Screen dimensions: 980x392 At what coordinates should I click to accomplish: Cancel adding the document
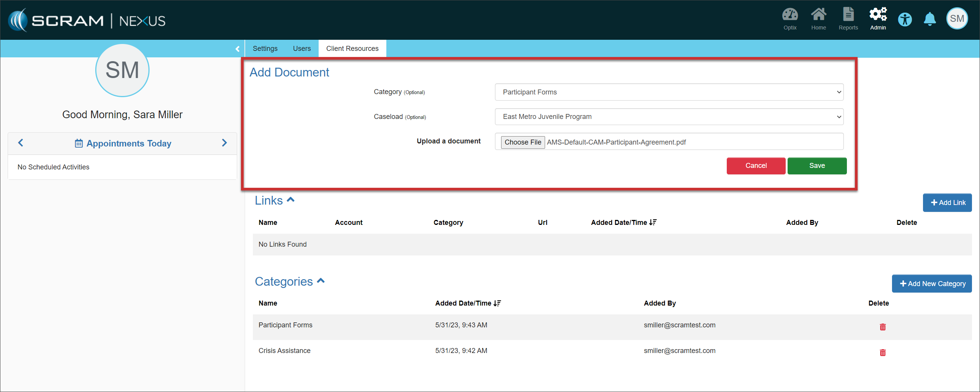point(755,166)
